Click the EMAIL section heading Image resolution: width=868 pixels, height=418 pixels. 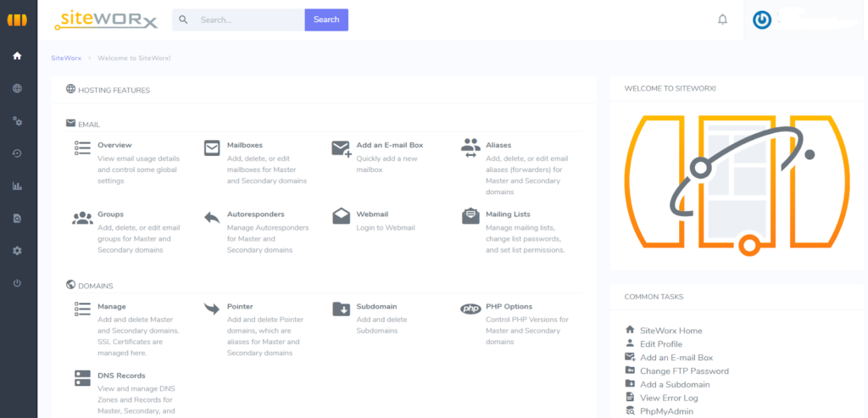point(89,125)
